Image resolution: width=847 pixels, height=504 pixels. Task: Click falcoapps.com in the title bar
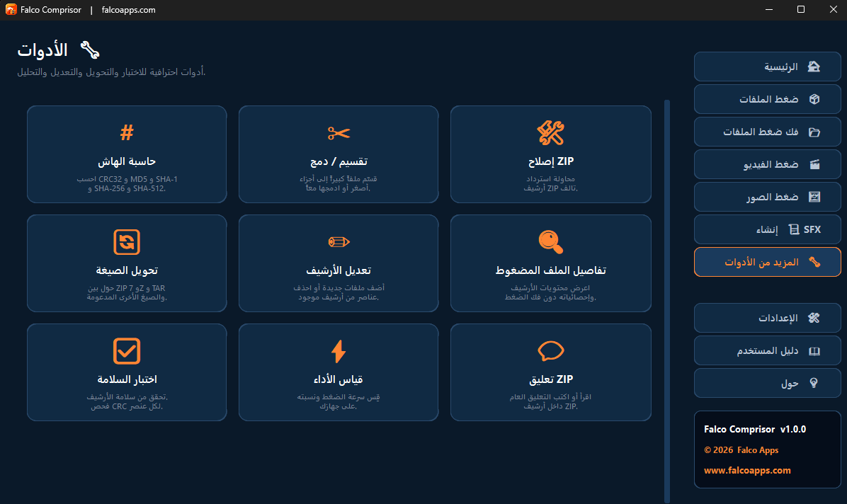coord(129,10)
